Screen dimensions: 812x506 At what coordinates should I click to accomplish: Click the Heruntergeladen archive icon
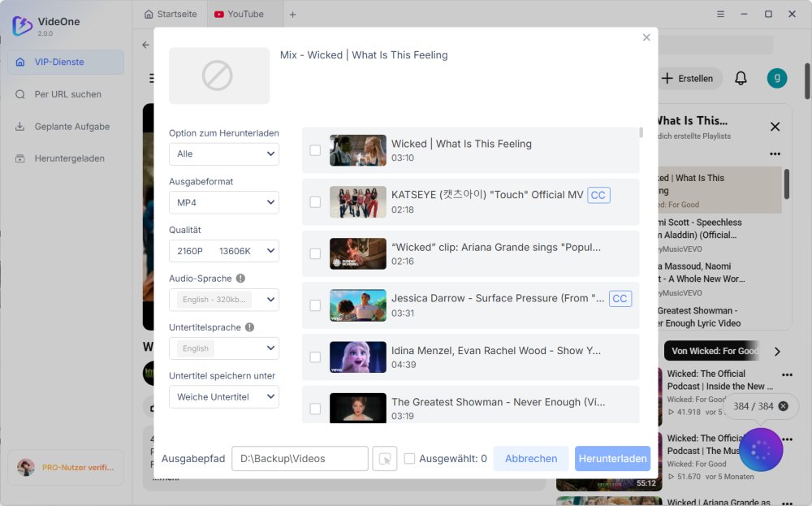click(x=20, y=158)
